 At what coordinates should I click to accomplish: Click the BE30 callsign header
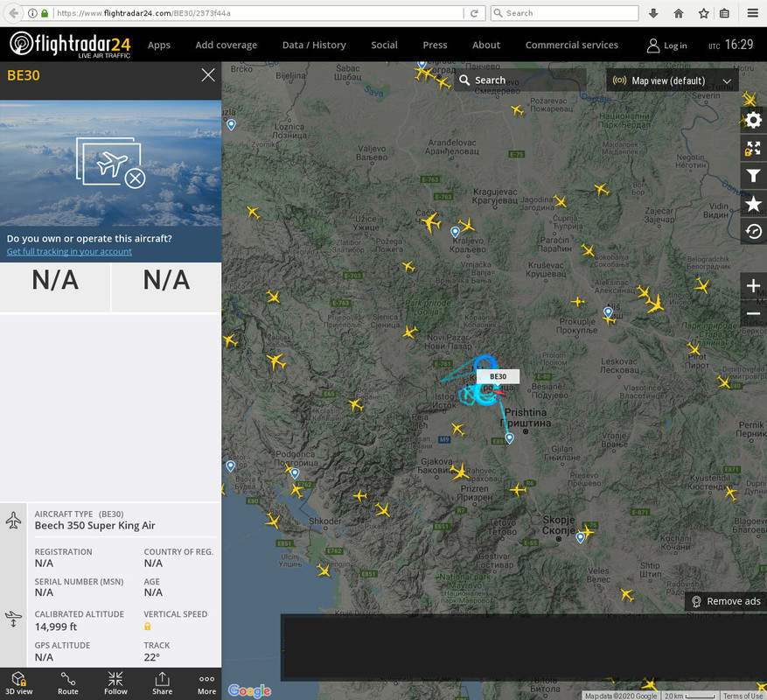pyautogui.click(x=24, y=75)
